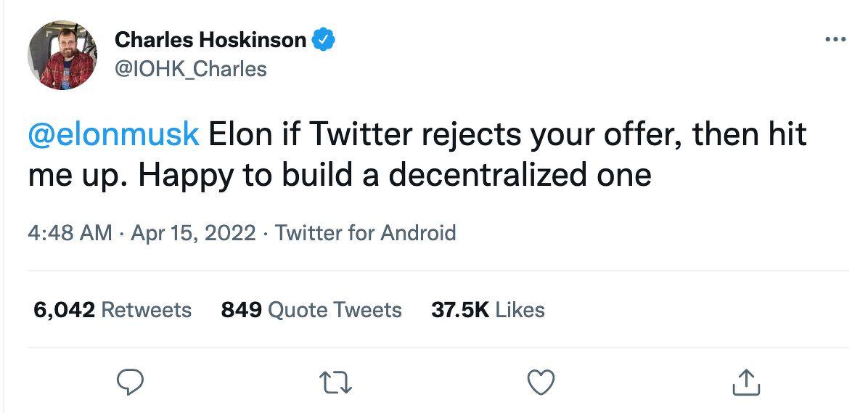Open the share tweet icon
The image size is (868, 413).
pos(745,383)
